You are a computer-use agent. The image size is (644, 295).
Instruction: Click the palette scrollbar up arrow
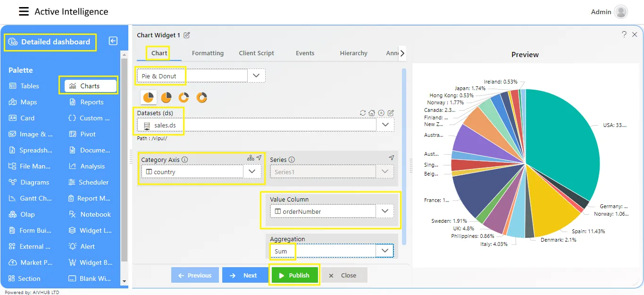click(125, 54)
